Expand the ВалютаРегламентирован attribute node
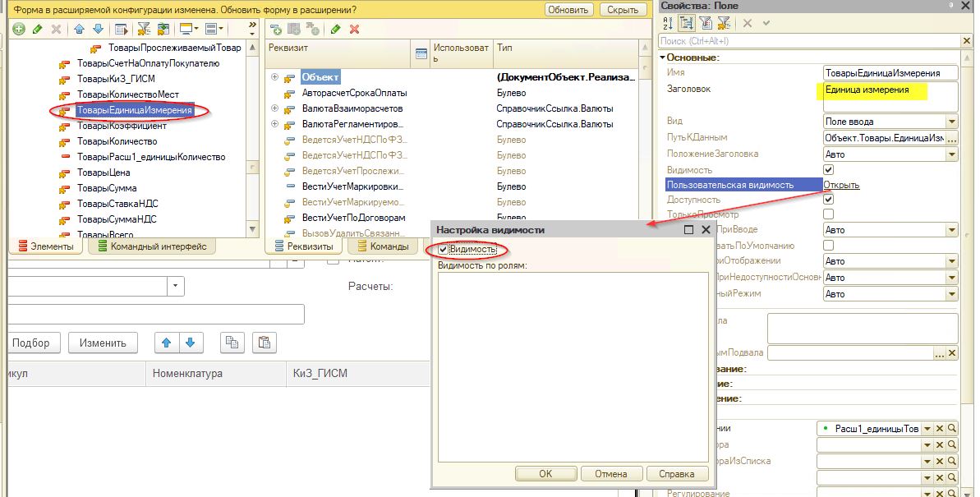 [x=274, y=124]
